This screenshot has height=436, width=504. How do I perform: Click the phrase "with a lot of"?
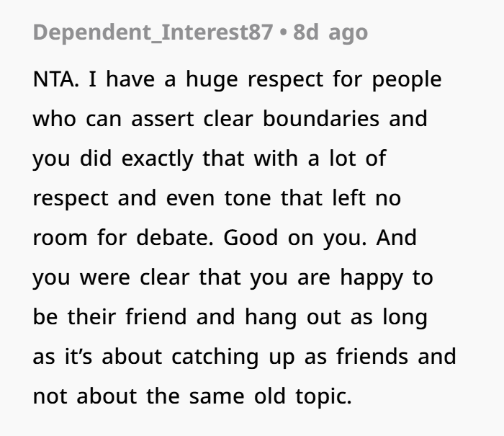click(315, 158)
